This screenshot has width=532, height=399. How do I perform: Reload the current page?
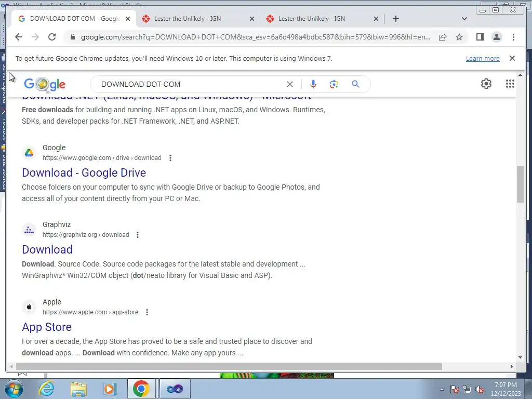(52, 37)
